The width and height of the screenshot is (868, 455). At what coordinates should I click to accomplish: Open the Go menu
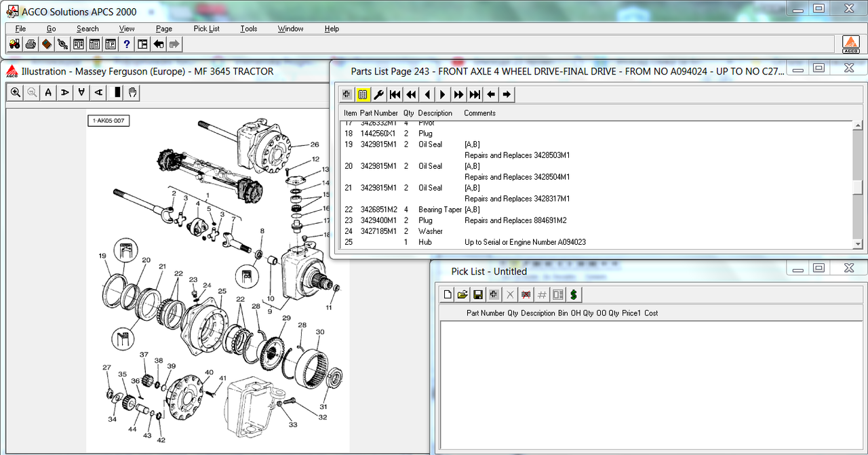point(52,28)
